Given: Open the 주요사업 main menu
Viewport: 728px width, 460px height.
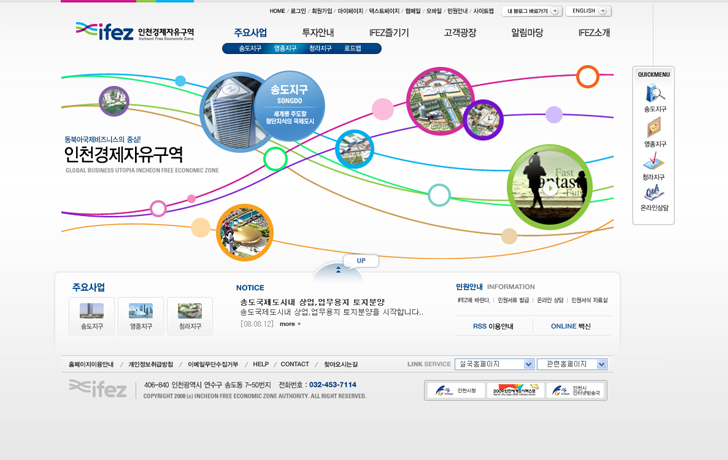Looking at the screenshot, I should click(x=250, y=32).
